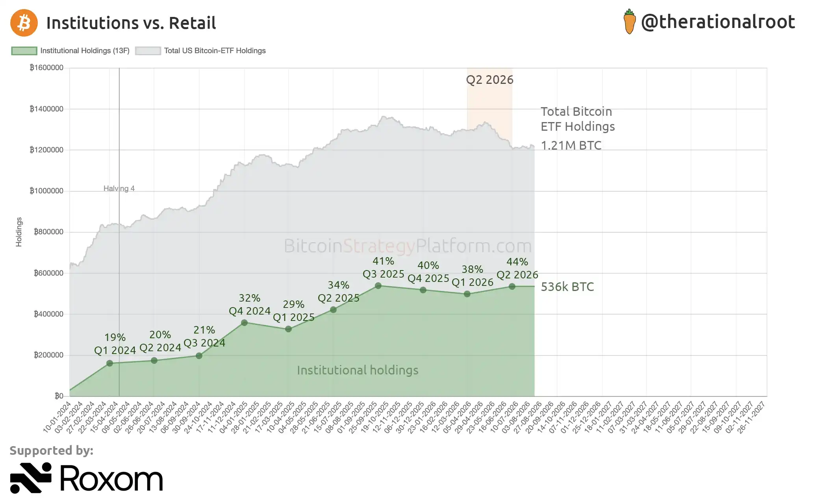This screenshot has height=504, width=819.
Task: Click the @therationalroot handle text
Action: [718, 22]
